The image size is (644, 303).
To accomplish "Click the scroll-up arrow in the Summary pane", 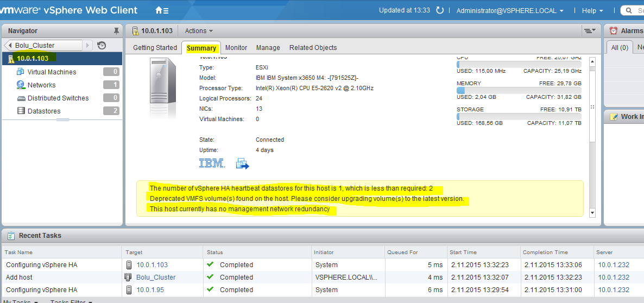I will click(x=592, y=61).
